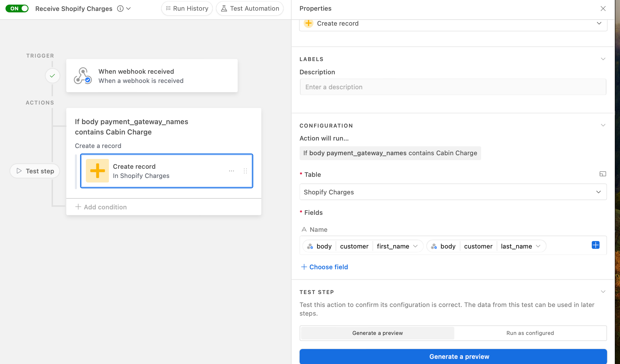
Task: Click the second body token icon
Action: (x=434, y=246)
